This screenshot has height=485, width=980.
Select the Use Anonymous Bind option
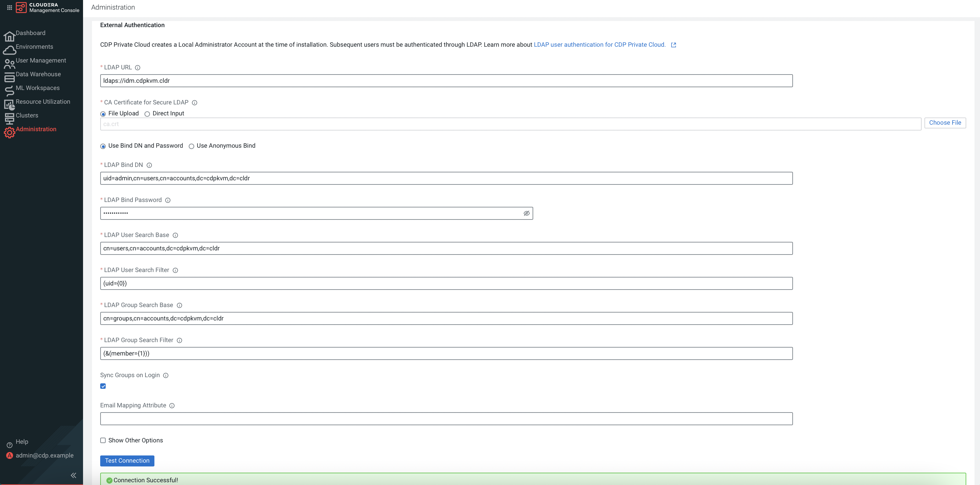[191, 146]
